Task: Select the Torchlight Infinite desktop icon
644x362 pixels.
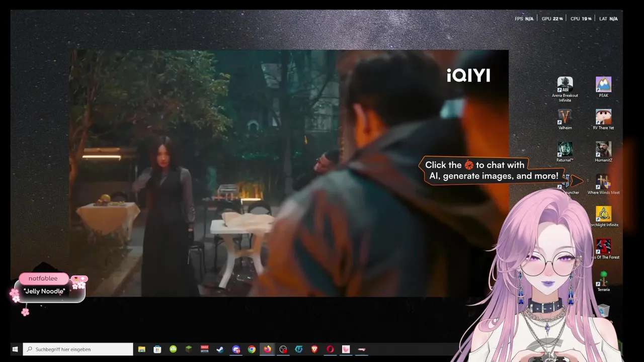Action: (603, 217)
